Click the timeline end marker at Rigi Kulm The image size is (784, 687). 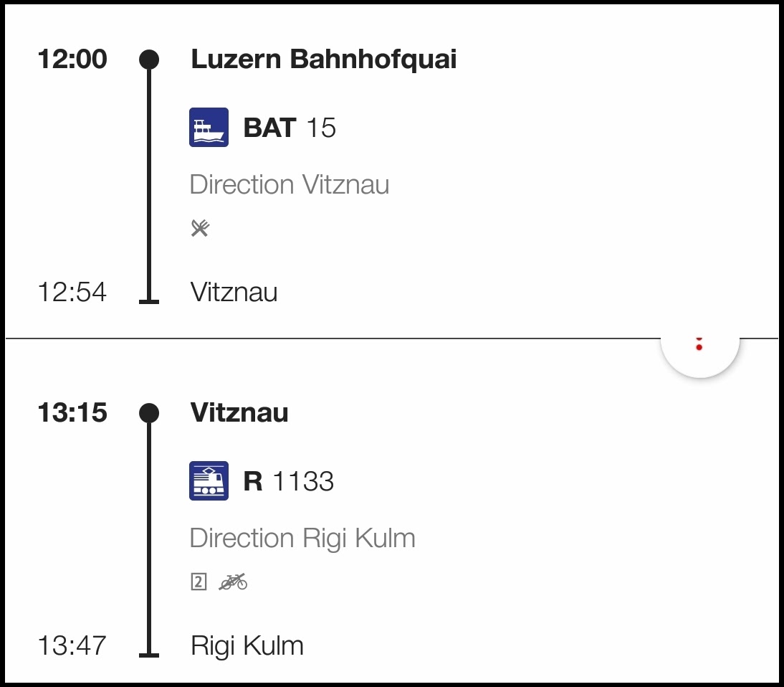(x=149, y=653)
